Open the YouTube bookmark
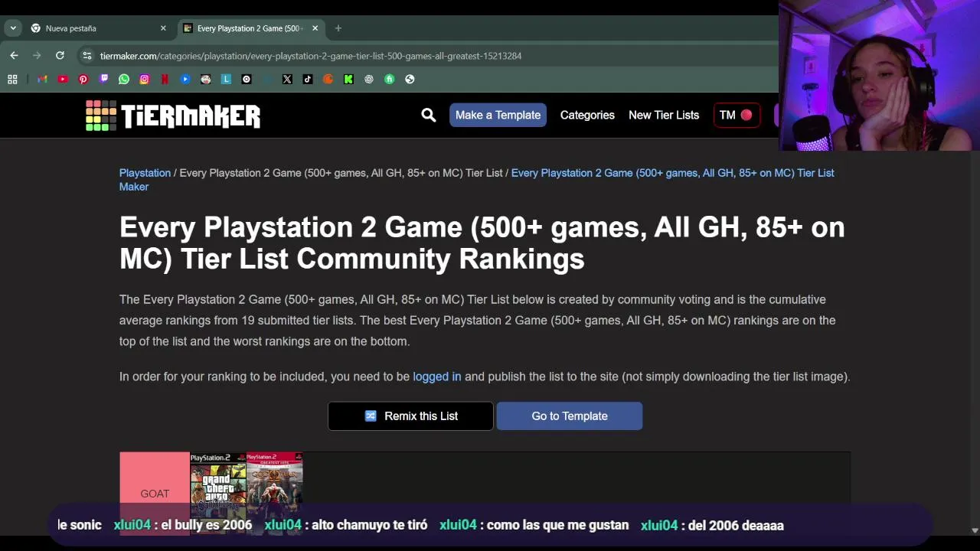 coord(63,79)
